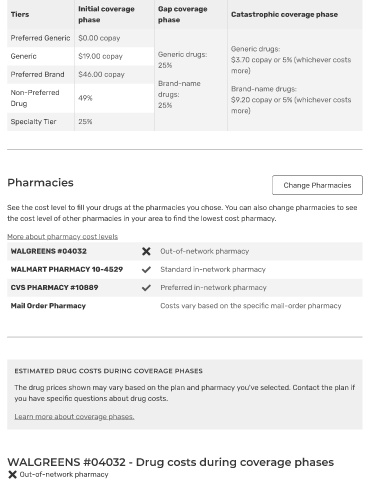Click the X icon under Walgreens drug costs heading
This screenshot has height=480, width=370.
click(x=12, y=474)
